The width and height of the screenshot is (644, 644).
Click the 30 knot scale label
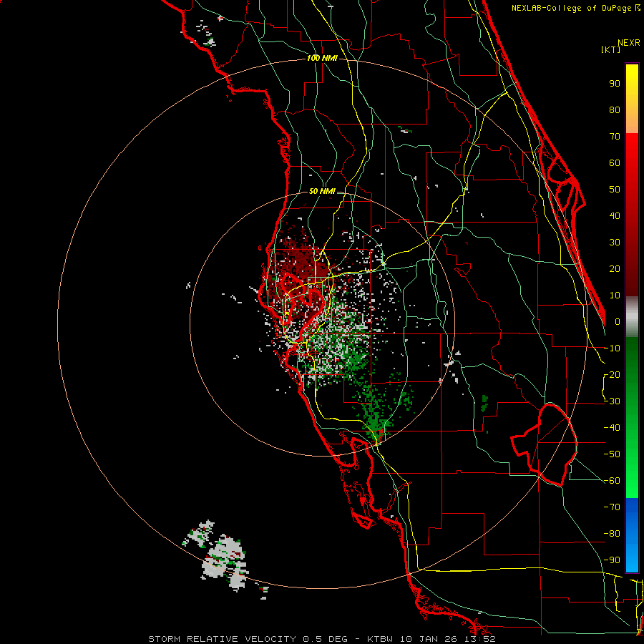615,243
